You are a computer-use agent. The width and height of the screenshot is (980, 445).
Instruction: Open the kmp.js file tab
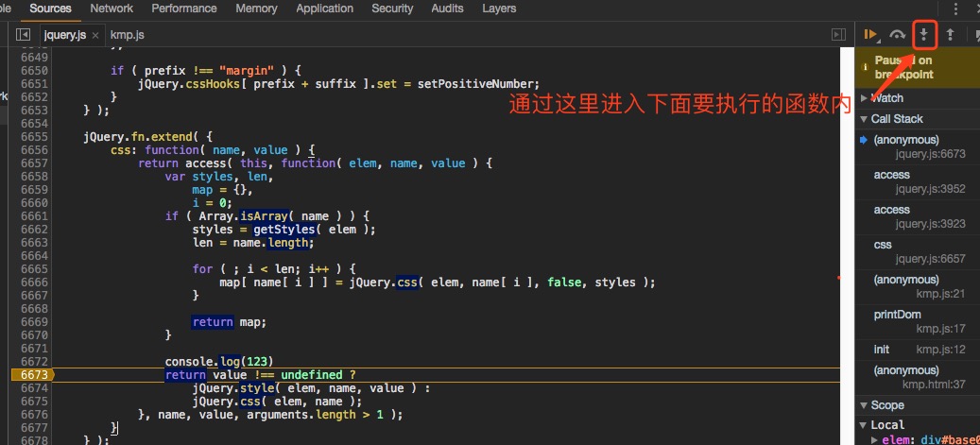(127, 34)
